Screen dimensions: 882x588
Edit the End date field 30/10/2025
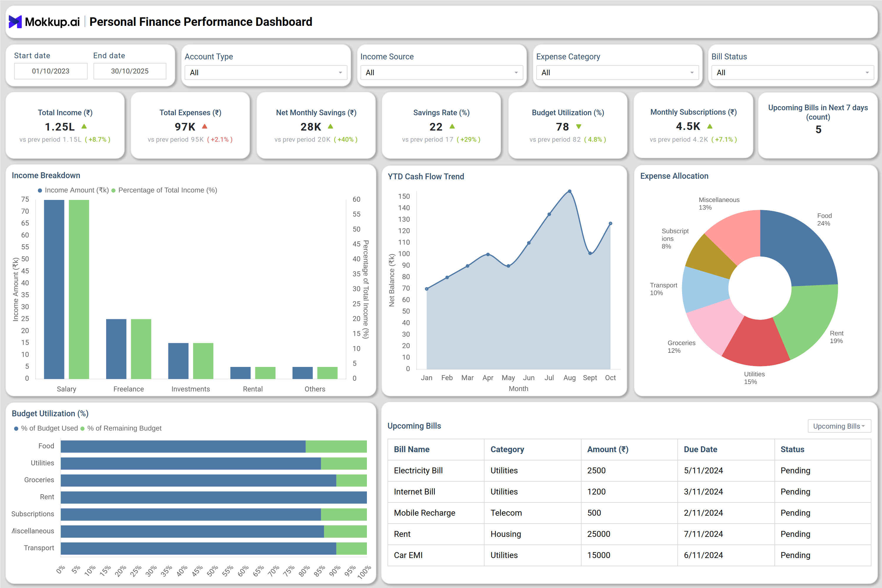tap(130, 71)
